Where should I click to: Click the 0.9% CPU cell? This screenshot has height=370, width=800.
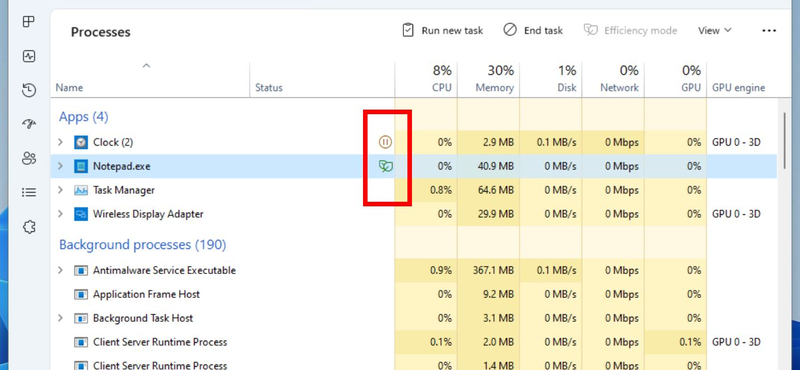click(x=426, y=270)
